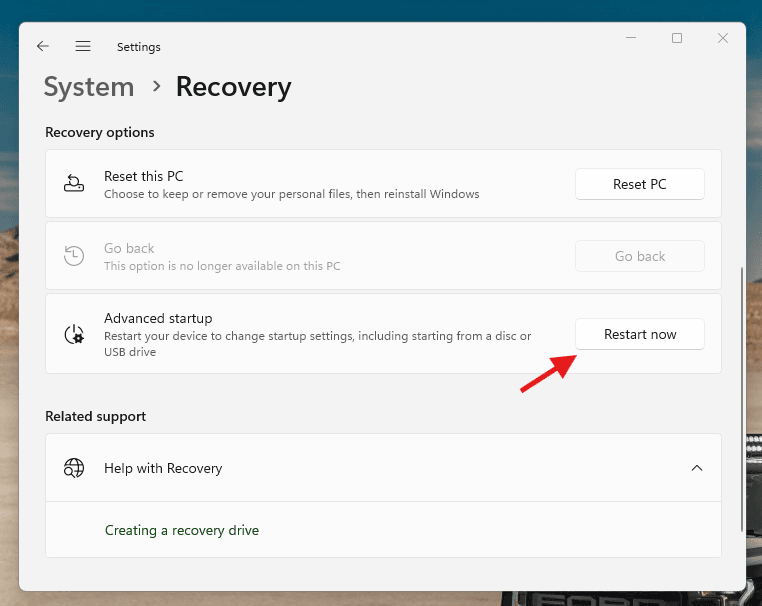Click the back arrow in the title bar
The height and width of the screenshot is (606, 762).
pos(42,46)
